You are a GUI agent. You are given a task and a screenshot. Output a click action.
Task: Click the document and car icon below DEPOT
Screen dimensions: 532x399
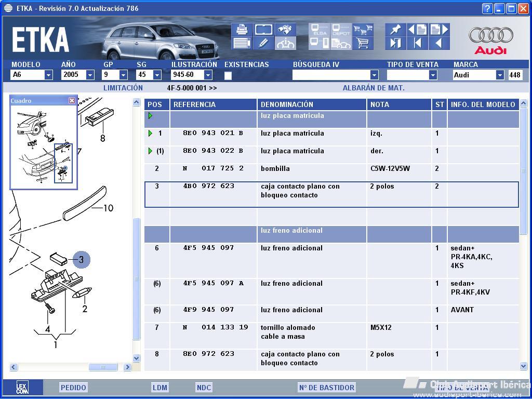point(341,43)
